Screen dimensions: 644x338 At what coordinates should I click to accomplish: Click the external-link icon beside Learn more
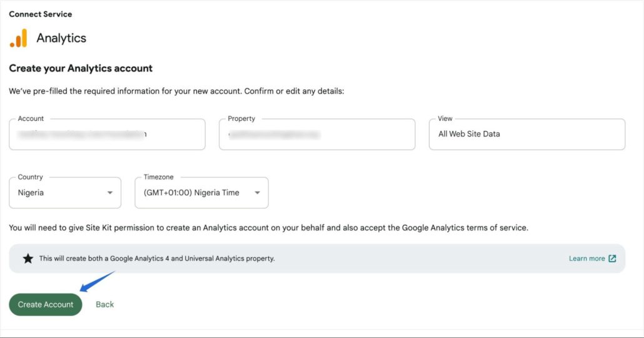[612, 259]
